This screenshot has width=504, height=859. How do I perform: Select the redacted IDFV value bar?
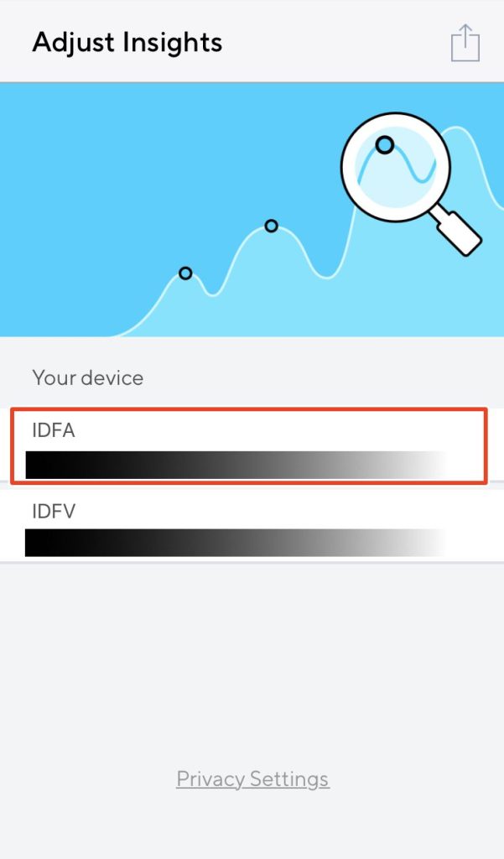(x=236, y=543)
